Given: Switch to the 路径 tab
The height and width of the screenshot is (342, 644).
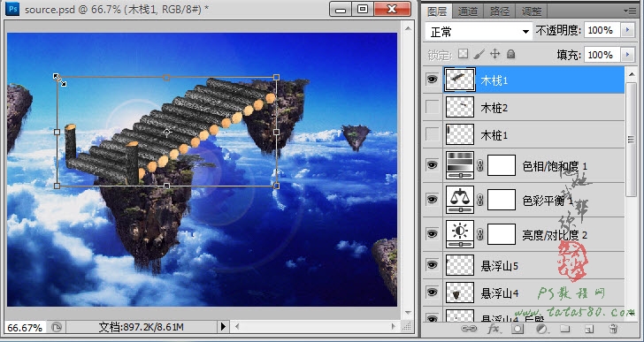Looking at the screenshot, I should (500, 11).
